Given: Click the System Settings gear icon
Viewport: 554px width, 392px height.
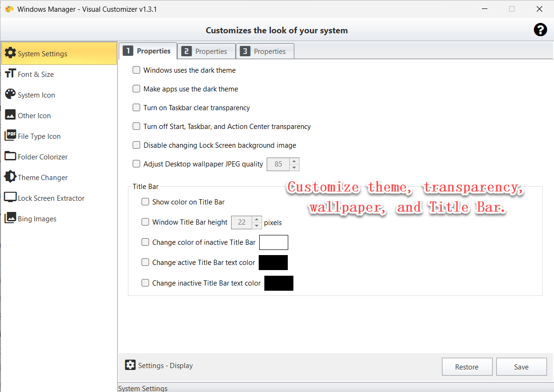Looking at the screenshot, I should click(10, 53).
